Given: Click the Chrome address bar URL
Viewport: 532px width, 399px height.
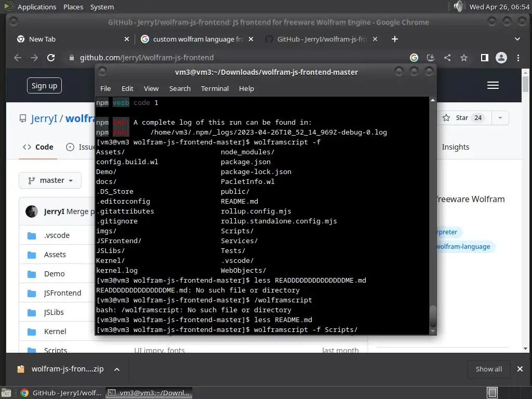Looking at the screenshot, I should (147, 58).
